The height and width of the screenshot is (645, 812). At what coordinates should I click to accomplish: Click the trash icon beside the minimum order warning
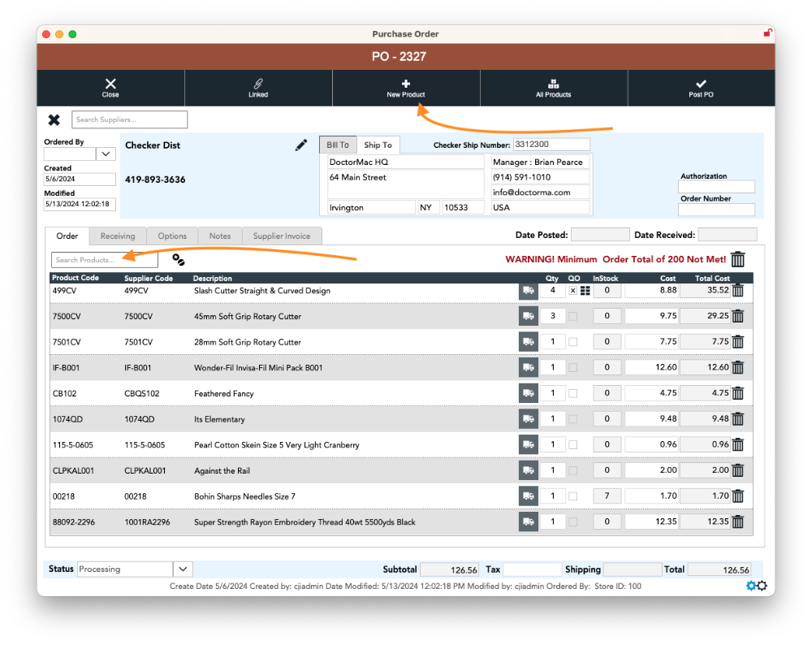click(737, 259)
